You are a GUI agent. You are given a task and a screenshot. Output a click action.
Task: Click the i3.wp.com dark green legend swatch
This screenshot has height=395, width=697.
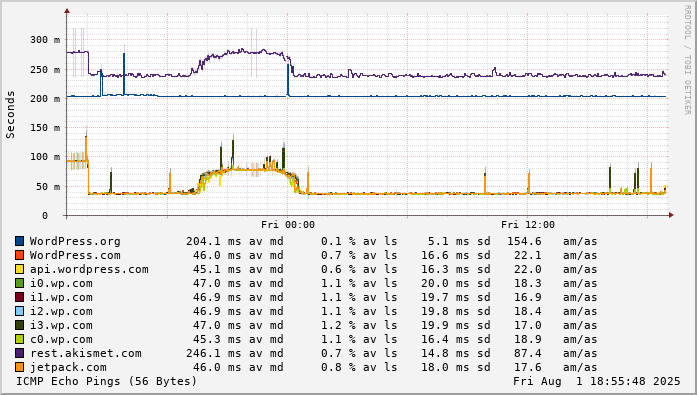(20, 325)
